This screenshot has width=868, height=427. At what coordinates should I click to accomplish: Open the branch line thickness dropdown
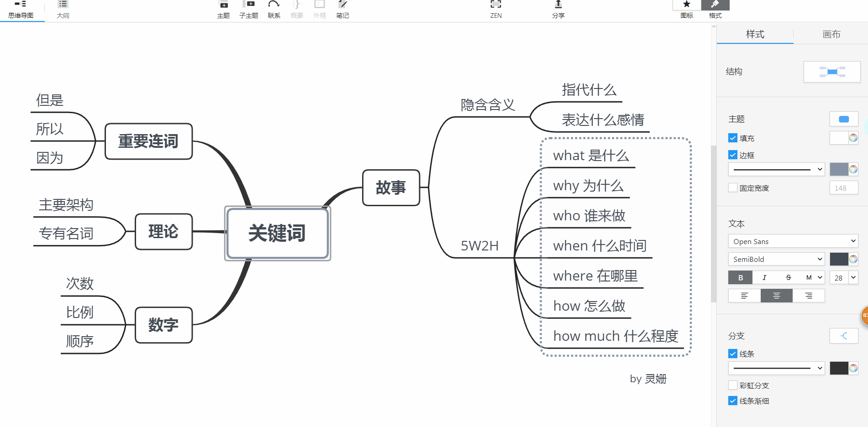tap(776, 368)
